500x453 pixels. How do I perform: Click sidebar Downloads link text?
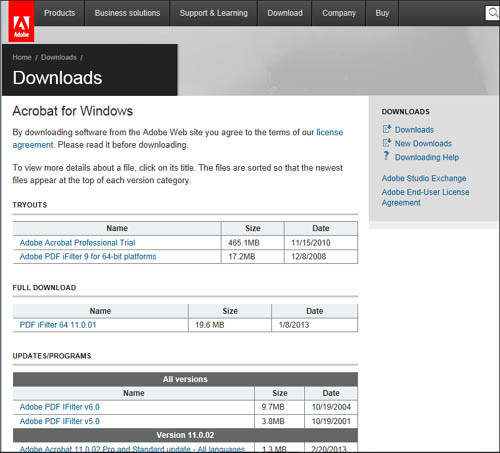tap(414, 130)
